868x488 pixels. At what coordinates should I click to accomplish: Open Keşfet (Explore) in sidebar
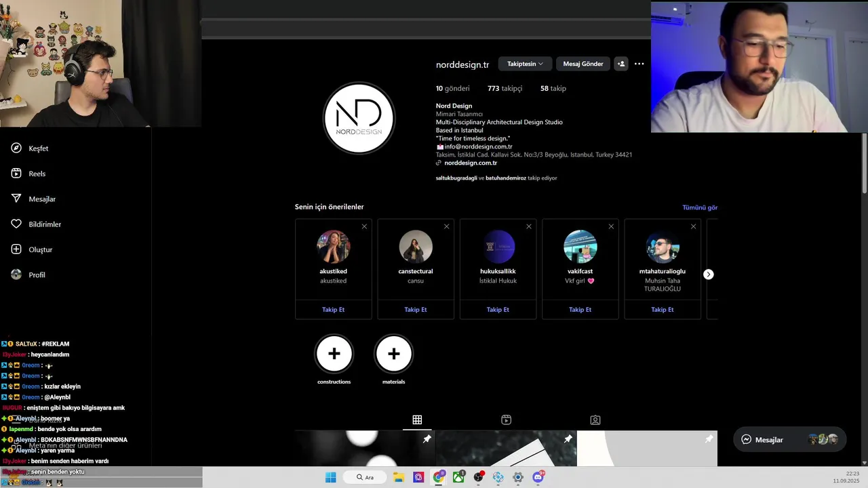pyautogui.click(x=31, y=148)
